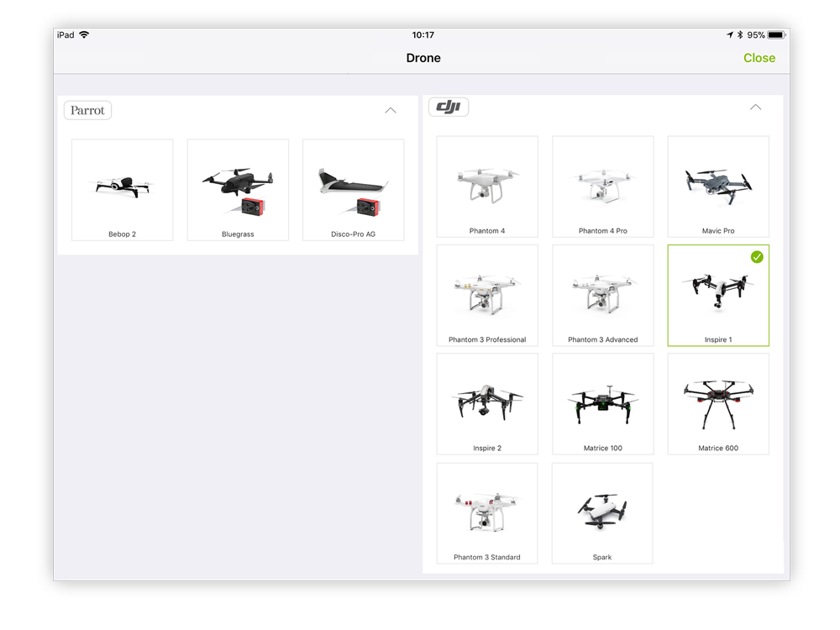This screenshot has height=630, width=840.
Task: Choose the Matrice 100 drone
Action: [602, 404]
